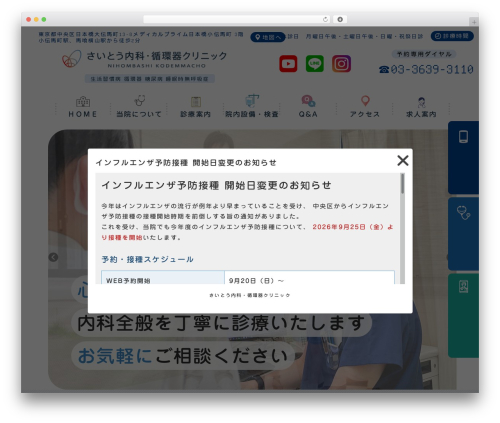Click the browser extension icon beside address bar
500x423 pixels.
[x=340, y=19]
